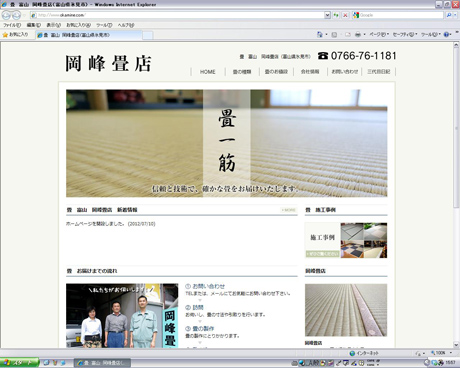Open the Windows Start button

tap(19, 363)
